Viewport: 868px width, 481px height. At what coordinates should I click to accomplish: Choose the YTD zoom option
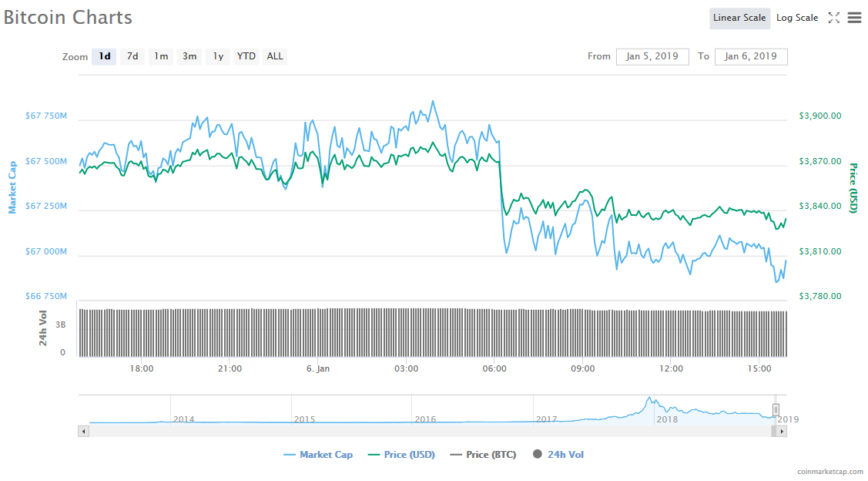[246, 56]
